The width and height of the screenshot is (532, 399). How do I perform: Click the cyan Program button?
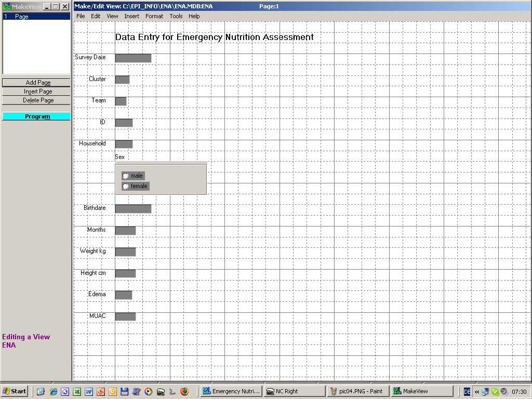coord(36,116)
